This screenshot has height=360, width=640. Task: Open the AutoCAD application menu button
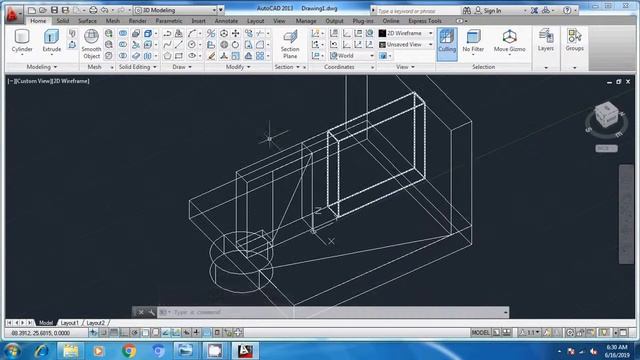coord(13,14)
